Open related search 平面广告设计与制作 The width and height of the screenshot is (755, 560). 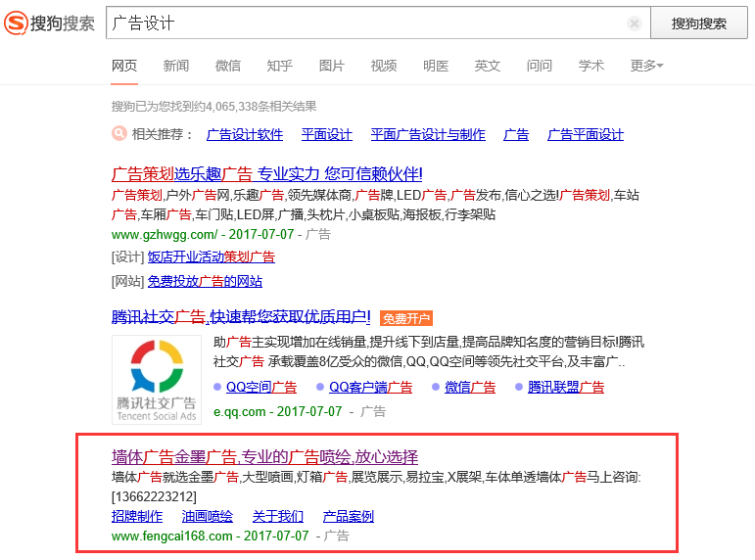coord(428,135)
